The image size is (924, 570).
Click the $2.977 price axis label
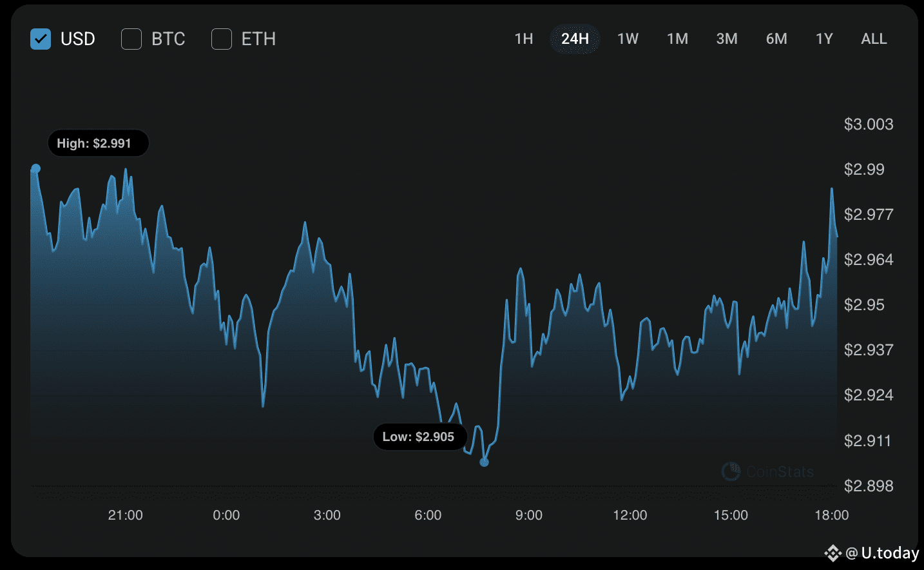[x=869, y=215]
